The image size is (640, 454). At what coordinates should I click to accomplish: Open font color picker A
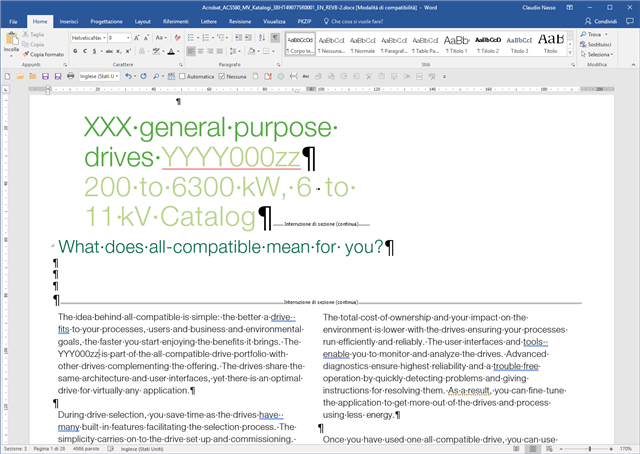point(171,51)
